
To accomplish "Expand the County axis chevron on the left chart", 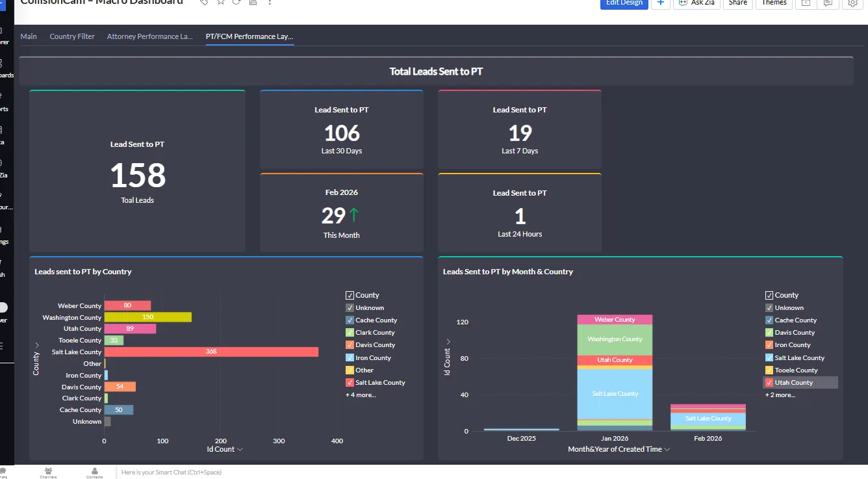I will (x=36, y=345).
